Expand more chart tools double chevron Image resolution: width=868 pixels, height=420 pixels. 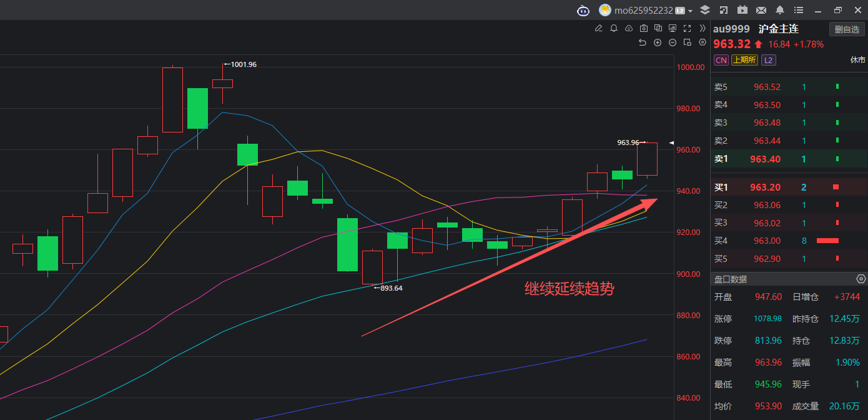coord(702,28)
